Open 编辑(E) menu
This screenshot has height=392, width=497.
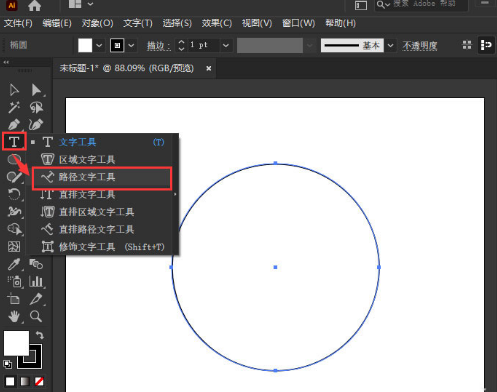click(57, 23)
